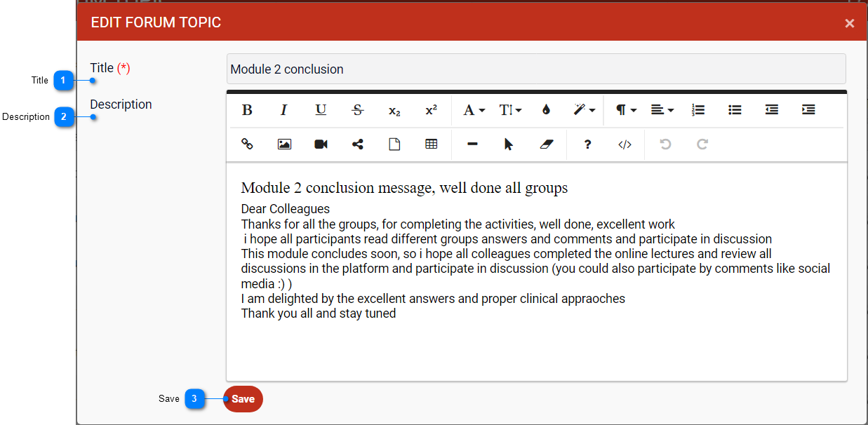
Task: Open the text color droplet picker
Action: [x=546, y=110]
